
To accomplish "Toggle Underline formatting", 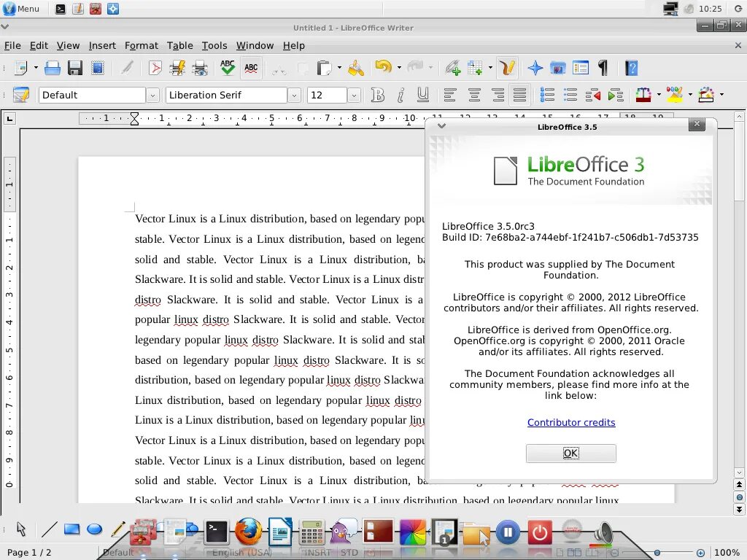I will [422, 95].
